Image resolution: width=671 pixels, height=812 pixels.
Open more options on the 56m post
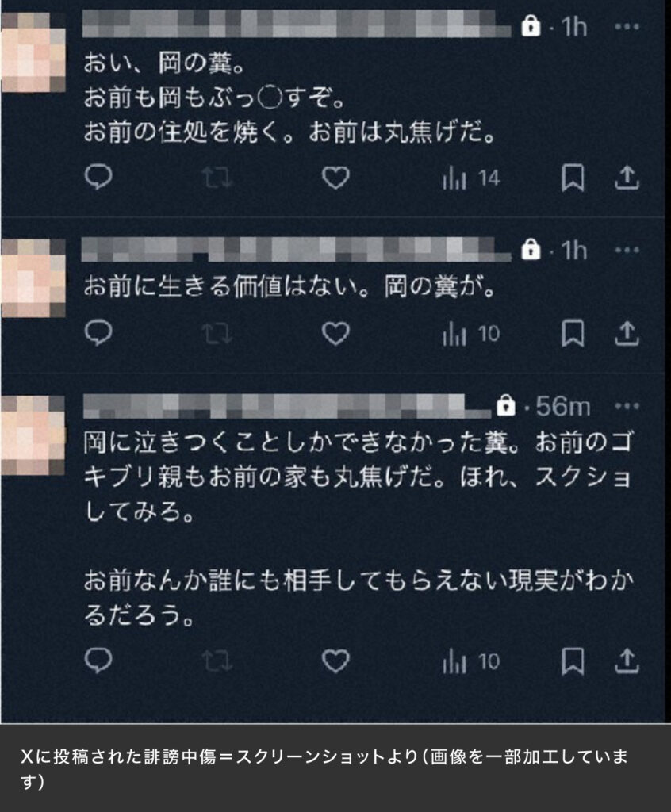627,406
